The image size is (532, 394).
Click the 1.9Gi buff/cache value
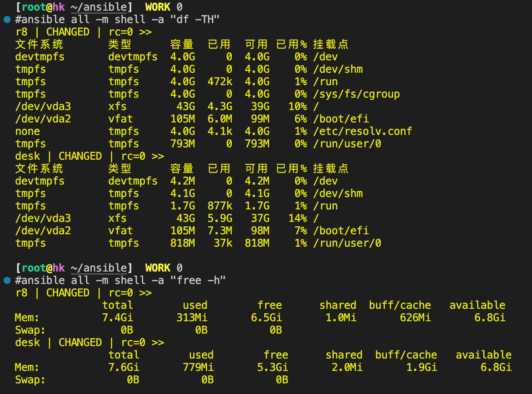[x=422, y=367]
